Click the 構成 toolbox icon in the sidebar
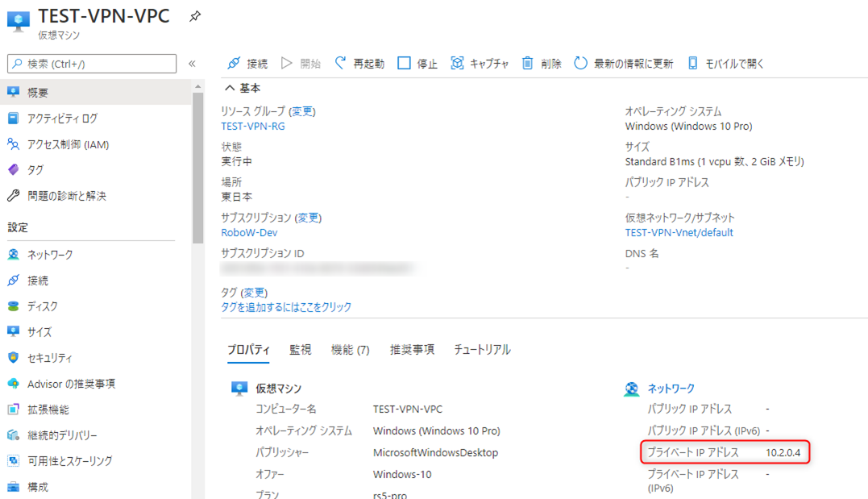Screen dimensions: 868x499 click(13, 486)
